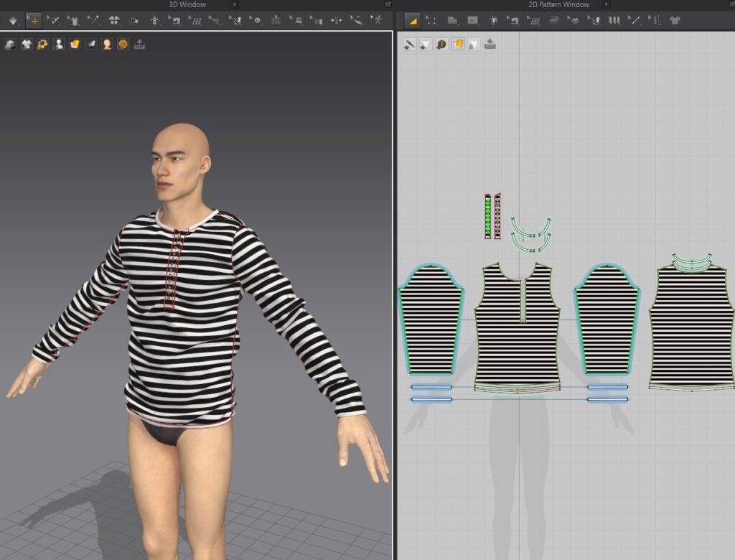Toggle seam line visibility in 2D window
This screenshot has height=560, width=735.
click(409, 45)
